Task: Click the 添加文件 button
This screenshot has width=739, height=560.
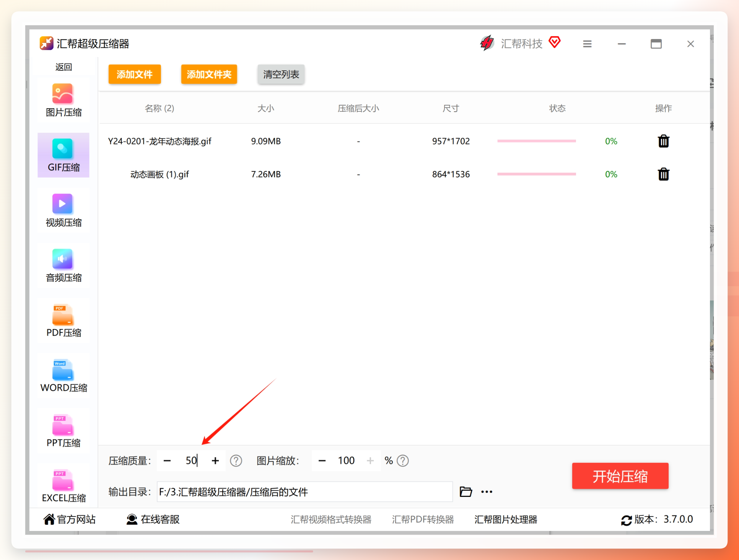Action: [135, 74]
